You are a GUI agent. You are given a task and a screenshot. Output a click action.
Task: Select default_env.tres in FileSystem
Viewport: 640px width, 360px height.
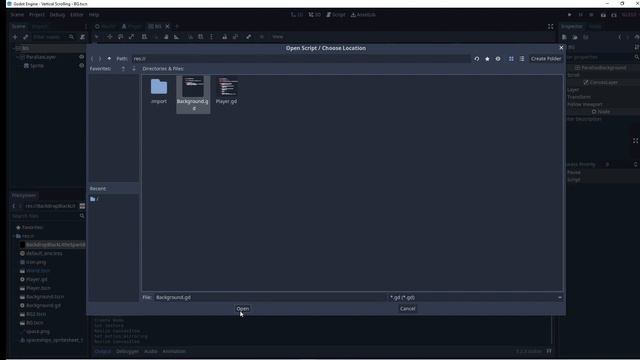[x=44, y=253]
